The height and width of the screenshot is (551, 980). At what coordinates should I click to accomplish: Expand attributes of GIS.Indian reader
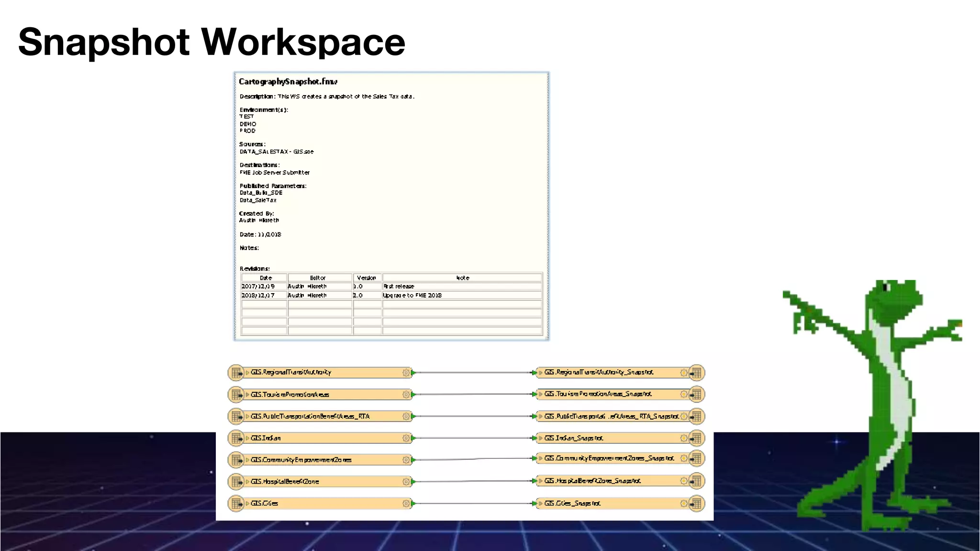coord(247,438)
